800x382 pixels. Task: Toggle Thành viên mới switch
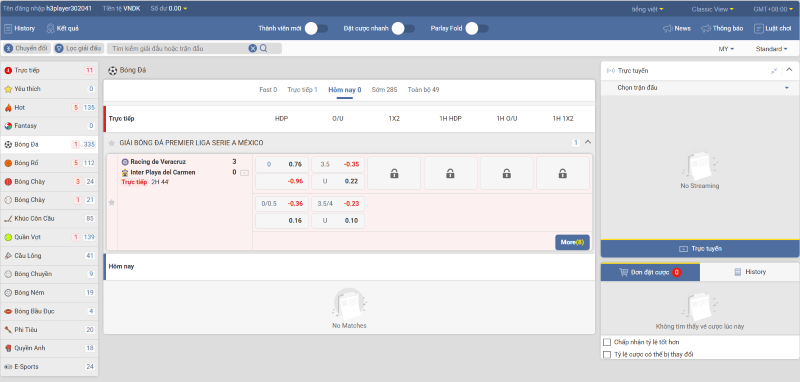click(316, 29)
